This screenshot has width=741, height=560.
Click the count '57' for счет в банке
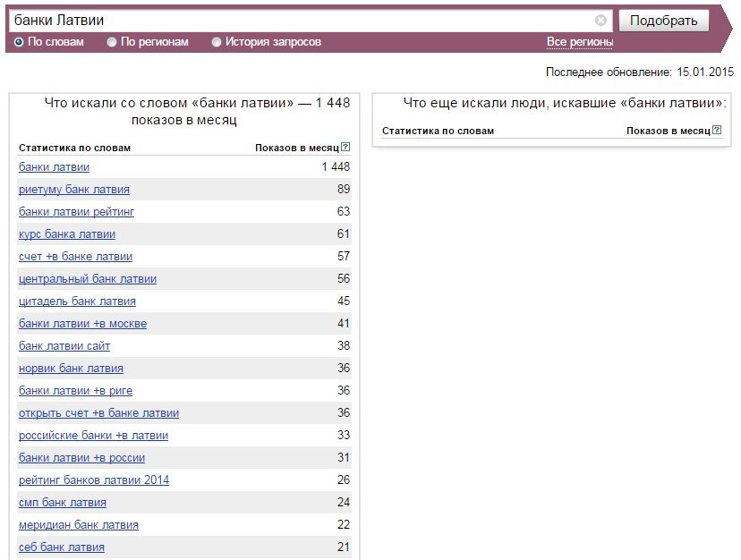coord(344,256)
